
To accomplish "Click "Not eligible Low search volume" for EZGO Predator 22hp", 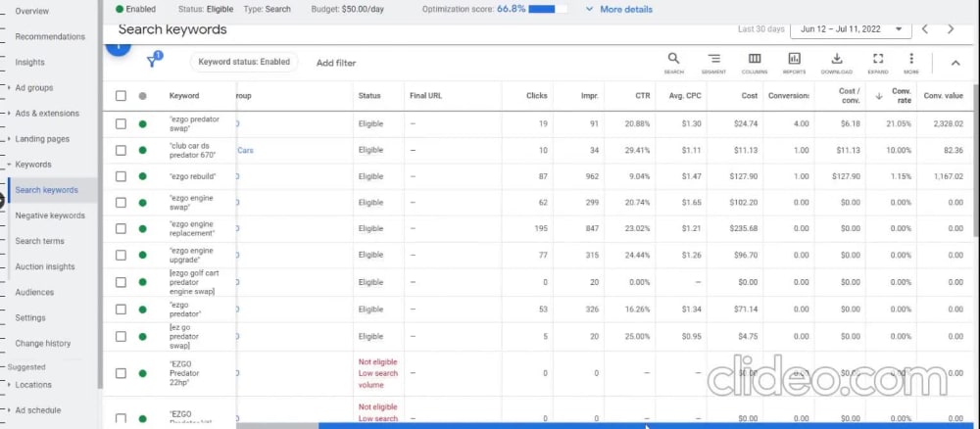I will (378, 373).
